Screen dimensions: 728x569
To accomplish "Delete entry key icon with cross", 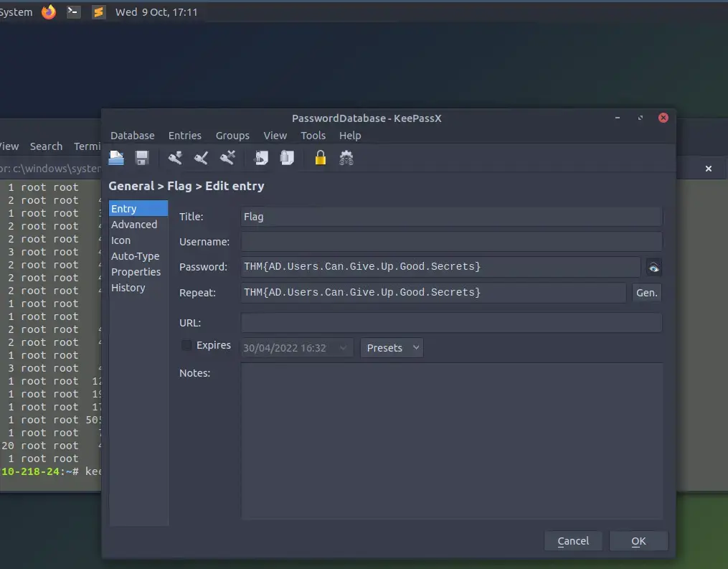I will (x=227, y=158).
